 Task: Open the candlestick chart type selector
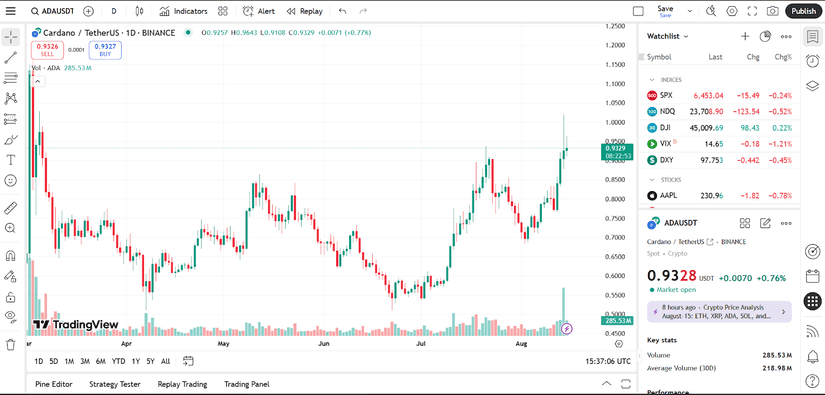point(139,11)
